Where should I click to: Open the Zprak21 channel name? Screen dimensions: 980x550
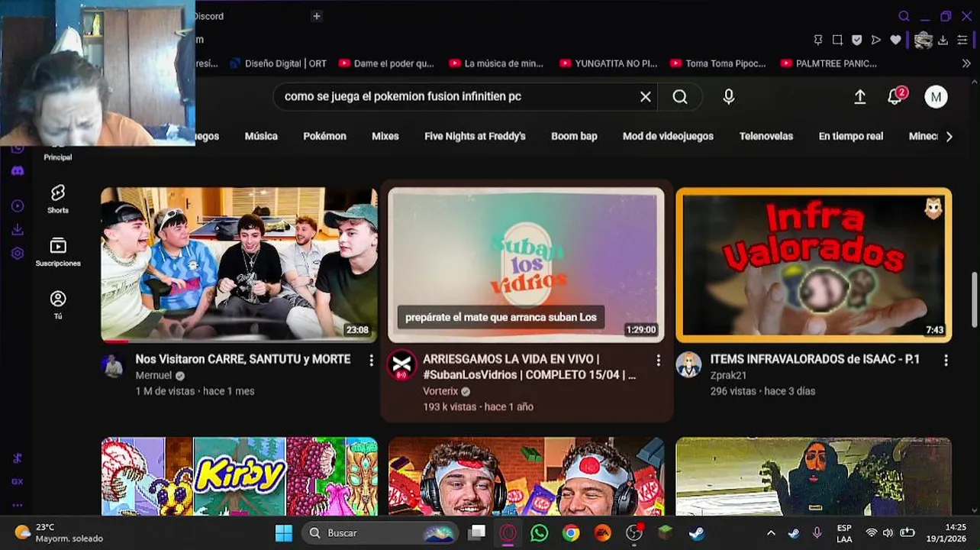(728, 376)
